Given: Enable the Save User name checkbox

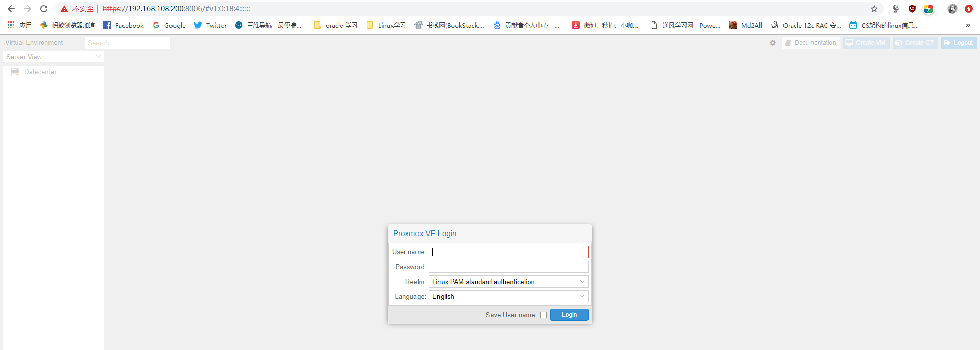Looking at the screenshot, I should tap(543, 315).
